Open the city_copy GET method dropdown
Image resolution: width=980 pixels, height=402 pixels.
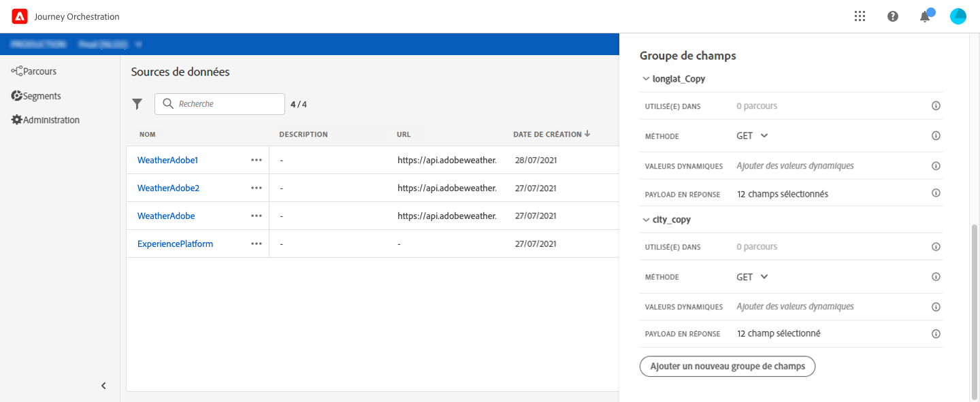(x=752, y=277)
